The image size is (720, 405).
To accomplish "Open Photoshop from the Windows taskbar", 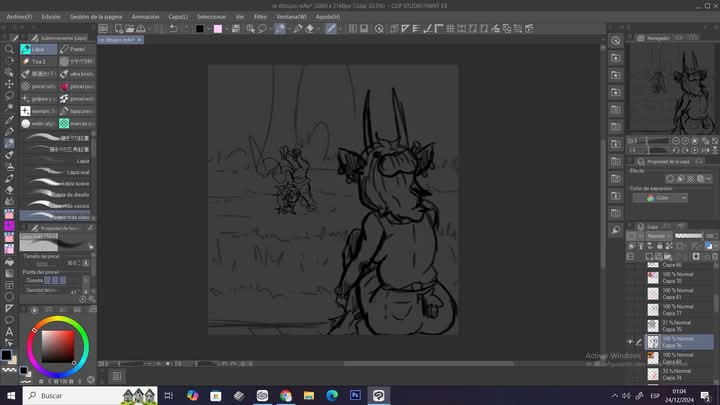I will coord(355,395).
